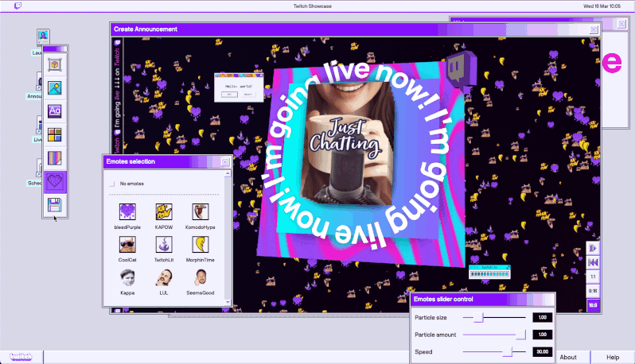
Task: Click the floppy disk save icon
Action: click(x=55, y=205)
